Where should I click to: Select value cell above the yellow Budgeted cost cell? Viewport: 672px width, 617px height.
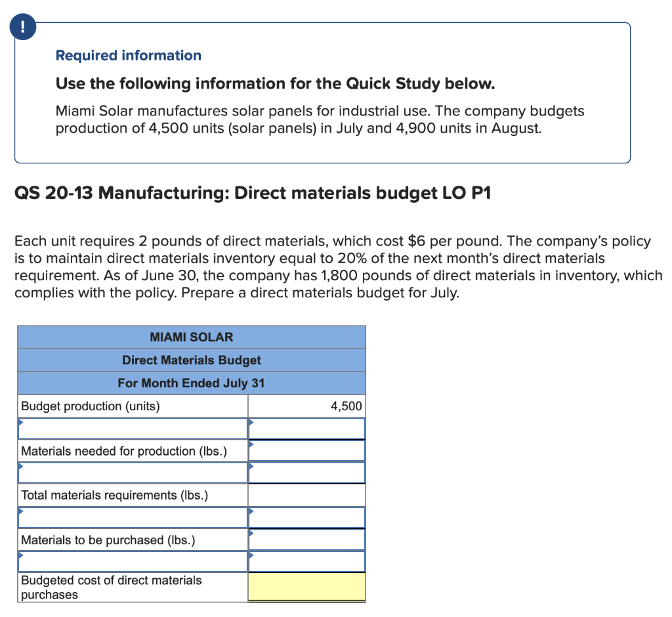(x=307, y=562)
